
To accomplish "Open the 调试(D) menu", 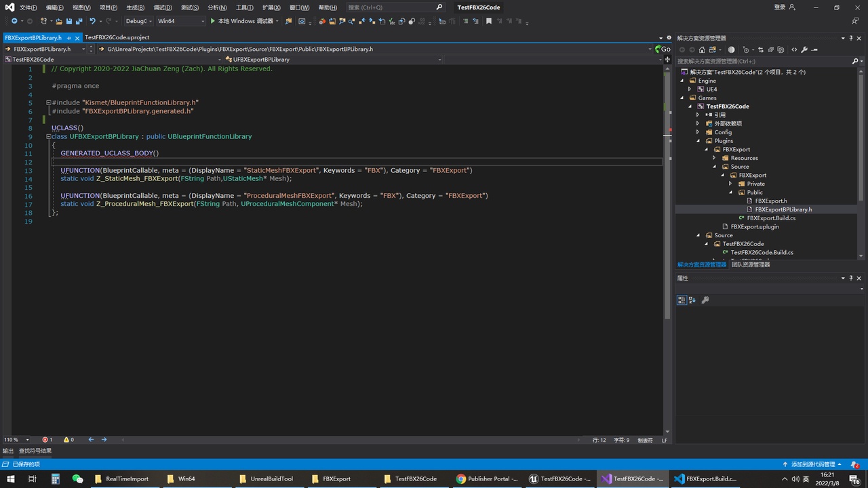I will pyautogui.click(x=163, y=7).
